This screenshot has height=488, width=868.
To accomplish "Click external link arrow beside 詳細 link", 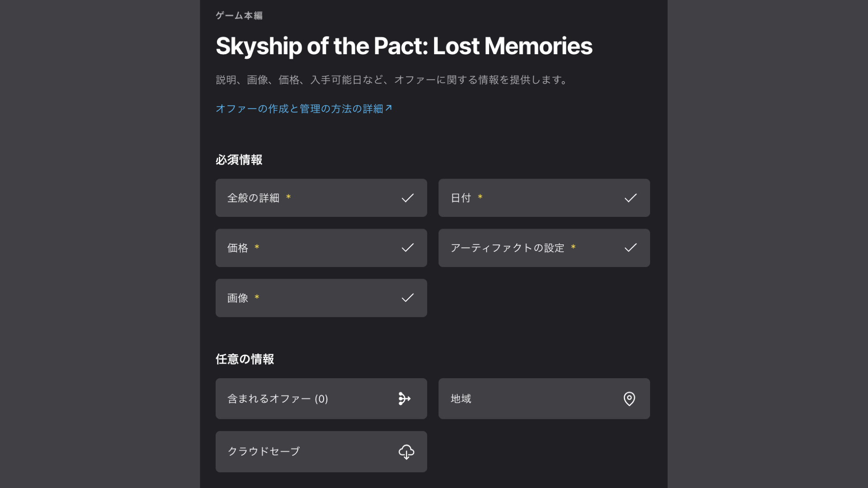I will (389, 108).
